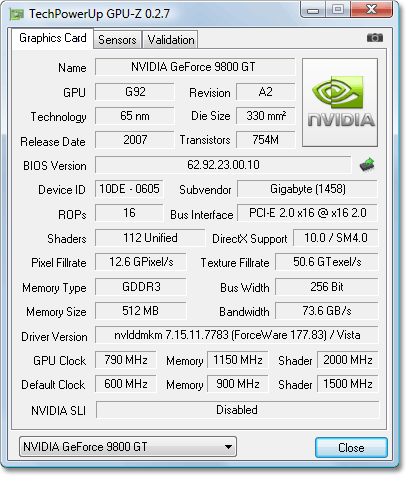Click the Shaders value 112 Unified
The width and height of the screenshot is (410, 478).
150,238
